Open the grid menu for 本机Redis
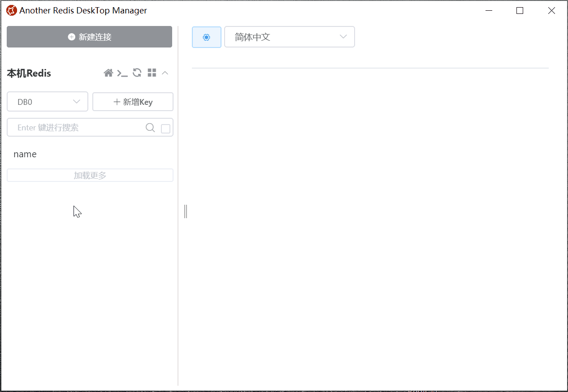The image size is (568, 392). (152, 73)
